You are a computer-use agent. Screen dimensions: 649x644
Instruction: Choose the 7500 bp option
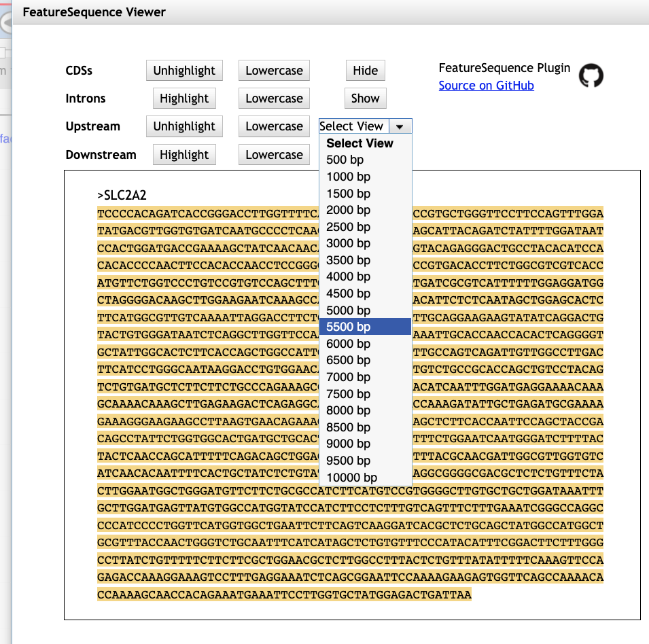click(x=349, y=394)
